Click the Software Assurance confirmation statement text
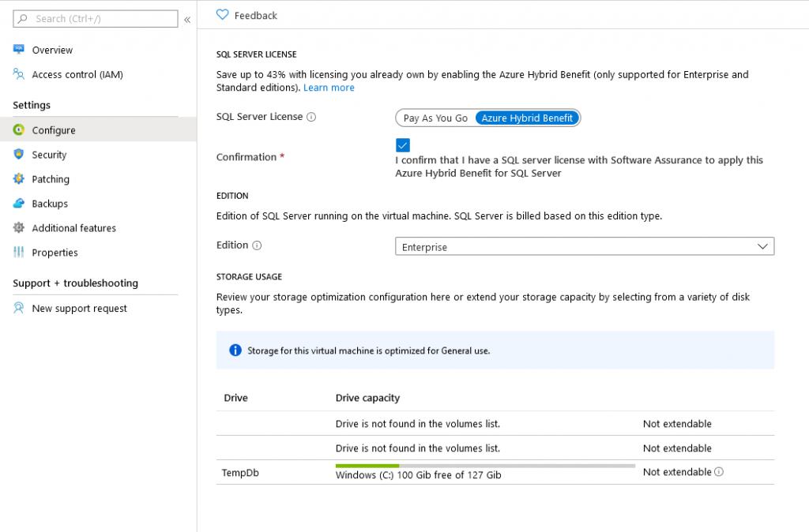Viewport: 809px width, 532px height. pyautogui.click(x=579, y=167)
